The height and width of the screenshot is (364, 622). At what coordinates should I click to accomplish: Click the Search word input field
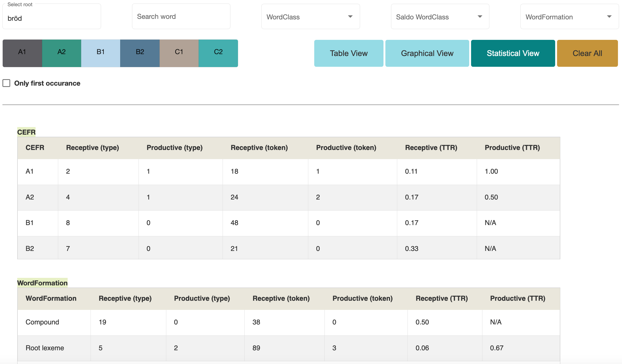[x=181, y=17]
